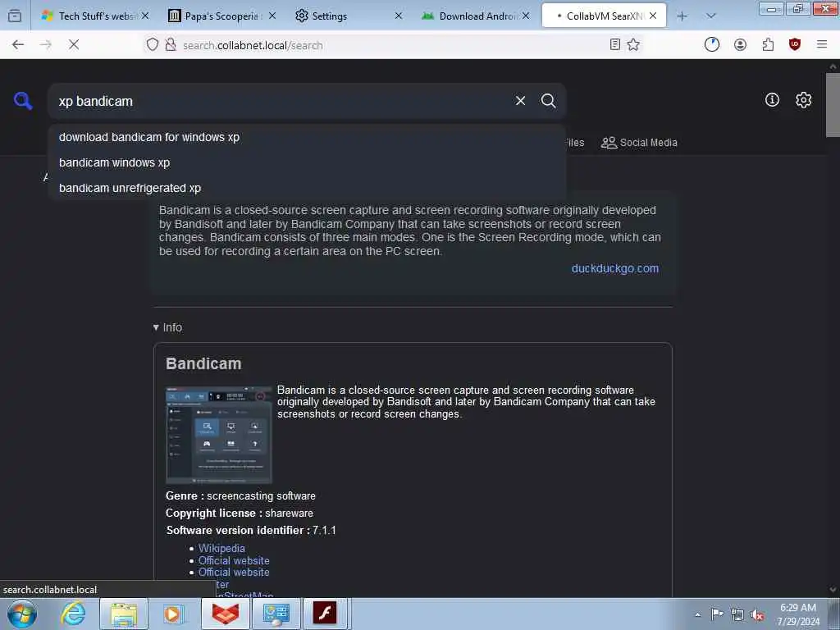This screenshot has width=840, height=630.
Task: Collapse the Info section disclosure triangle
Action: pyautogui.click(x=156, y=327)
